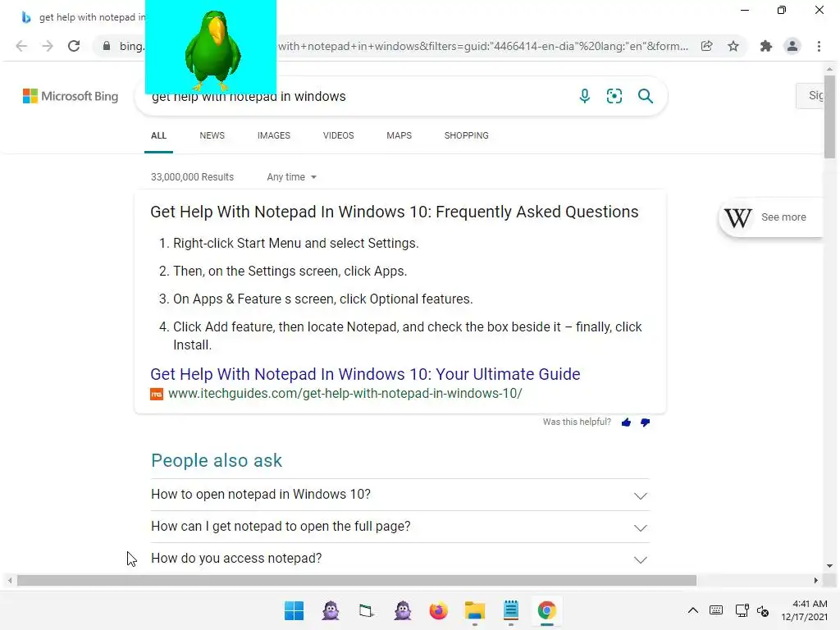Open the Chrome profile avatar

[792, 46]
